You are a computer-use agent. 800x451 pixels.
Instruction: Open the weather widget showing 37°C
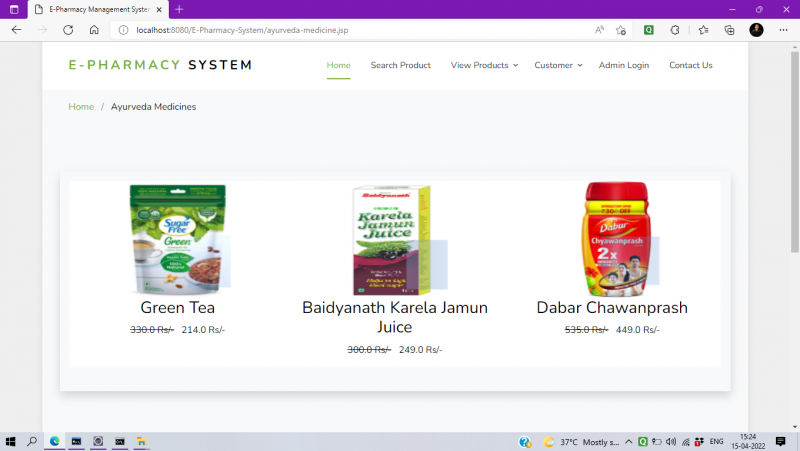pos(582,442)
